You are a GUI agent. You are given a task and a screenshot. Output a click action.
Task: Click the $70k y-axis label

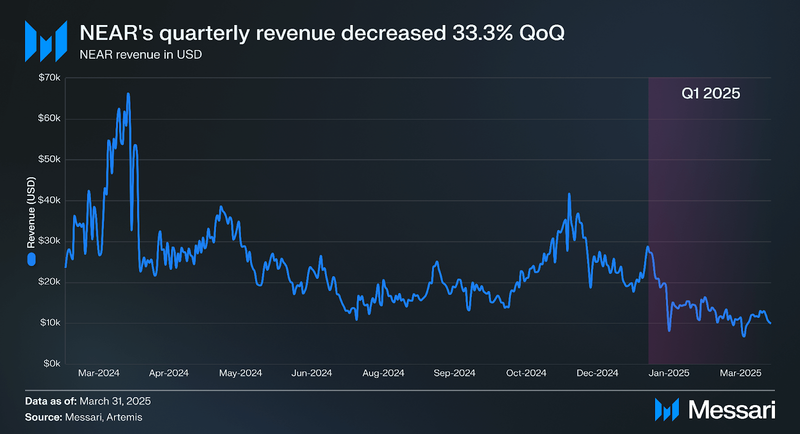coord(49,78)
